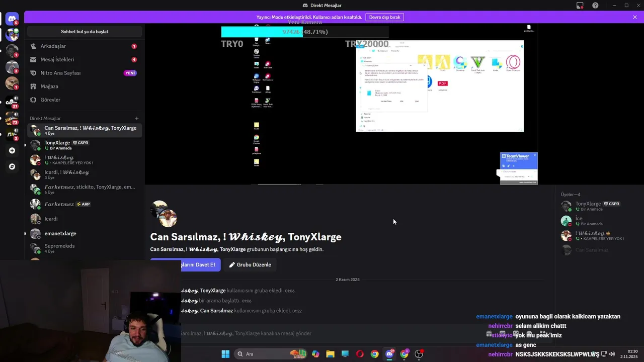Dismiss the Yayıncı Modu purple banner
The width and height of the screenshot is (644, 362).
635,17
